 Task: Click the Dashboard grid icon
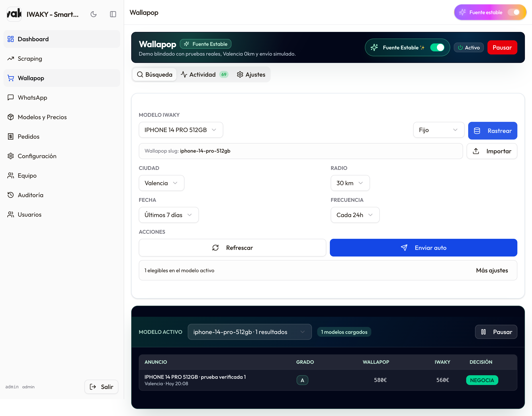click(x=11, y=39)
